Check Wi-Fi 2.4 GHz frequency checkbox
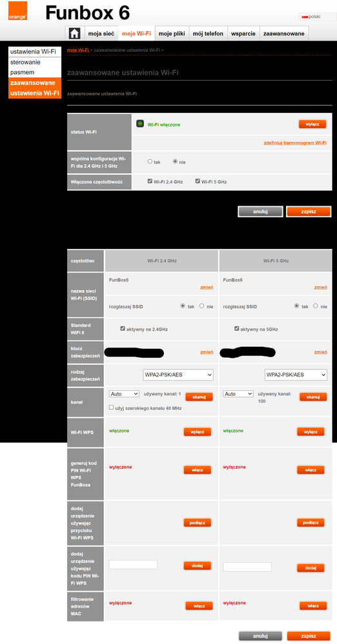This screenshot has width=337, height=644. pyautogui.click(x=150, y=181)
